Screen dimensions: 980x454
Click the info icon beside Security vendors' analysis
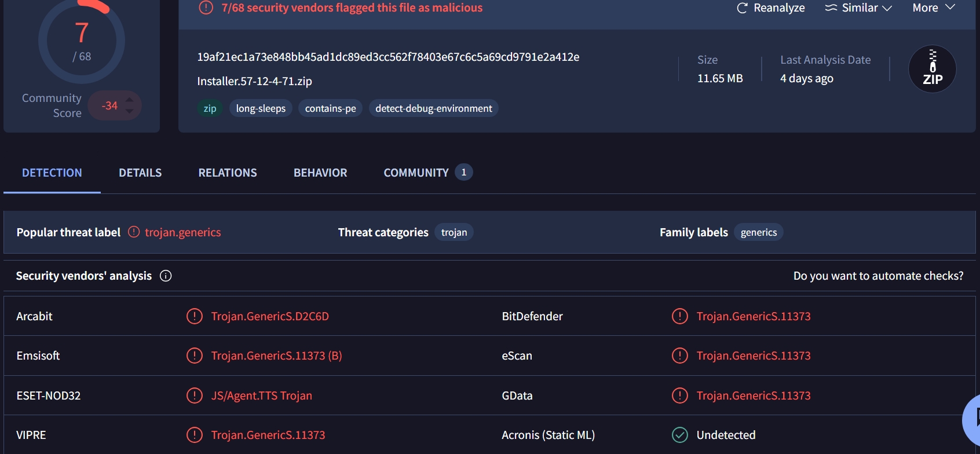tap(166, 276)
